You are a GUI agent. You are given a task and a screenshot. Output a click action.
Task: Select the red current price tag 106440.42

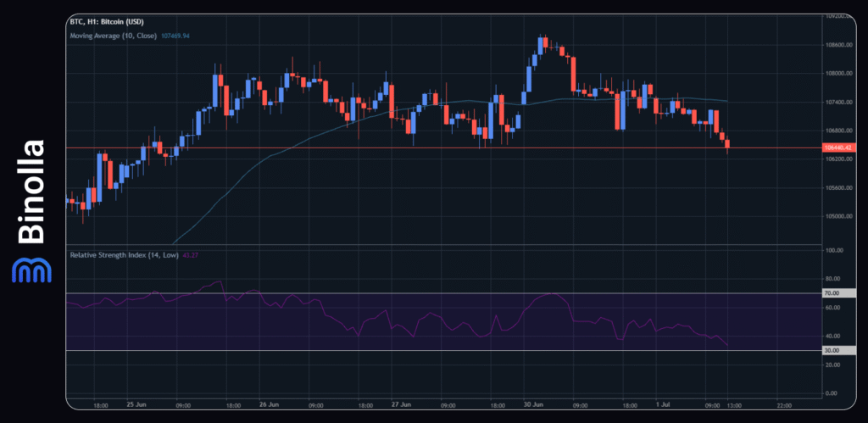pyautogui.click(x=839, y=148)
